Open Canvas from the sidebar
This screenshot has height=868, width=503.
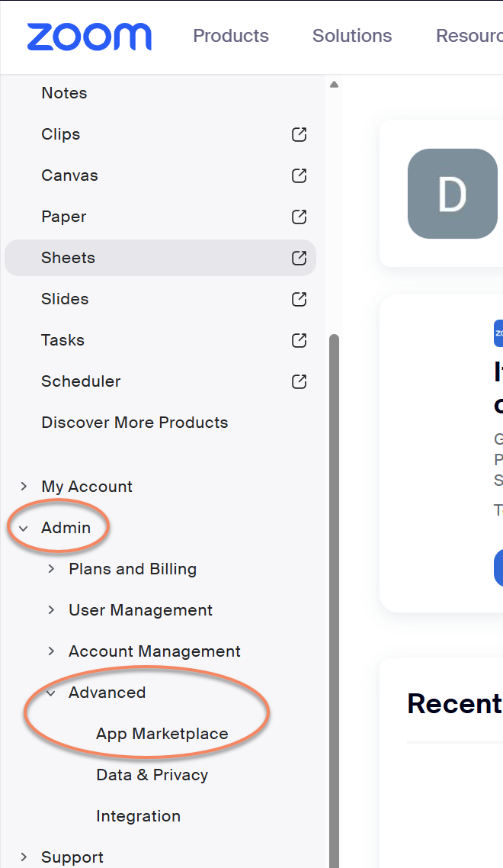(69, 175)
